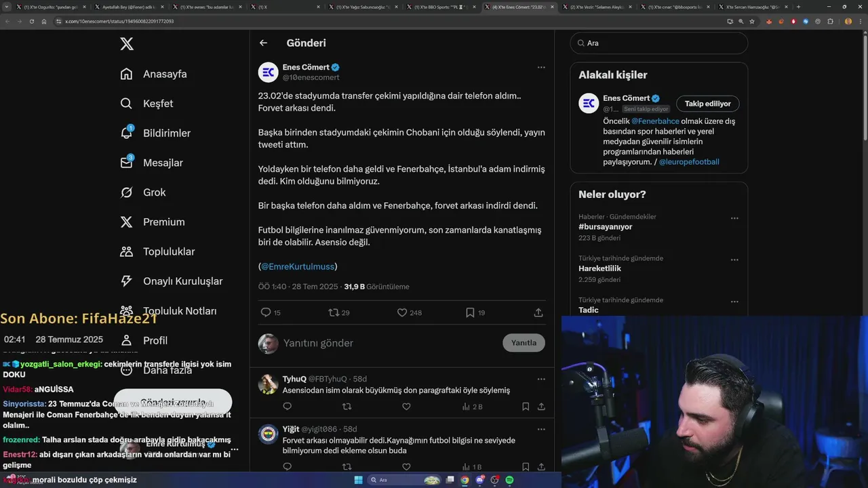The height and width of the screenshot is (488, 868).
Task: Open Onaylı Kuruluşlar page
Action: 182,281
